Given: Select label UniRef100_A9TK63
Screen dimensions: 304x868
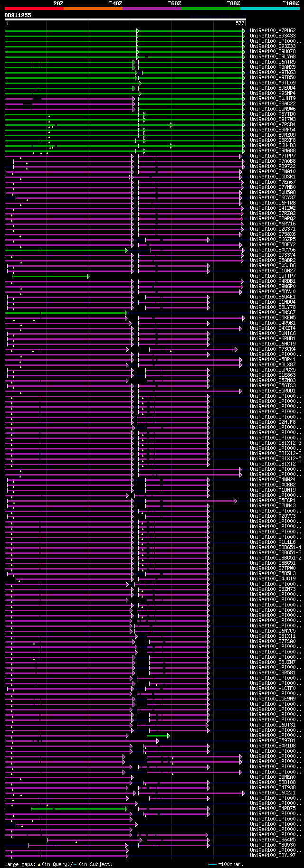Looking at the screenshot, I should coord(273,73).
